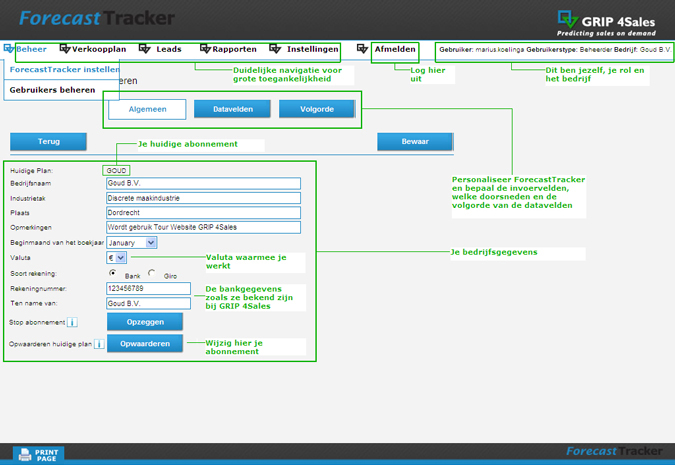Choose Gebruikers beheren submenu item
675x465 pixels.
point(53,90)
